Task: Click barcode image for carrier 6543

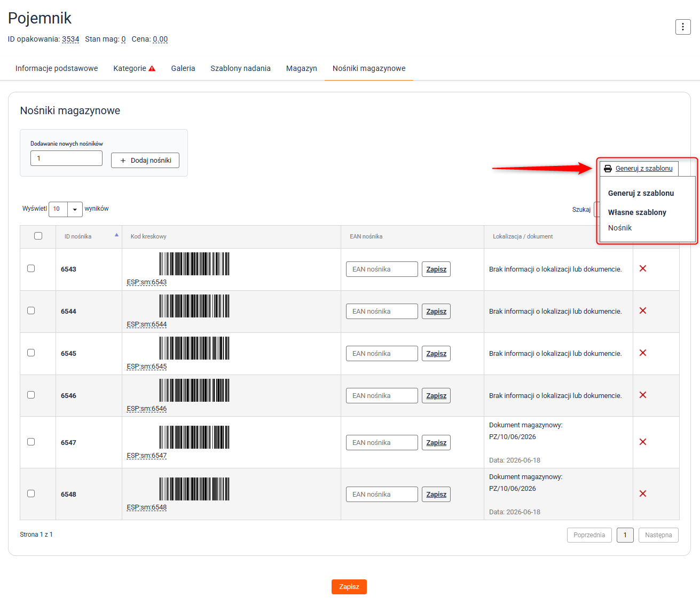Action: click(194, 264)
